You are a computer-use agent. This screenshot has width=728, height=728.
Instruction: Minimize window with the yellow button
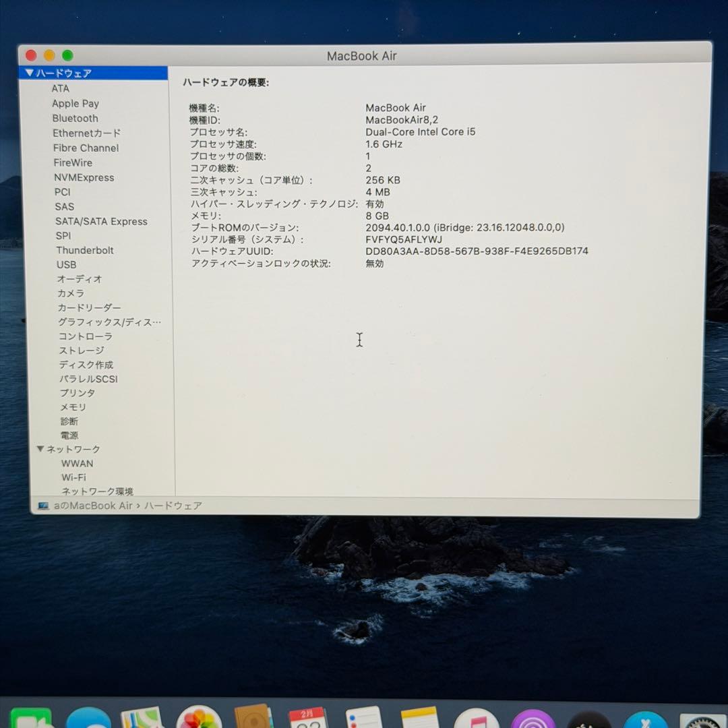[49, 56]
